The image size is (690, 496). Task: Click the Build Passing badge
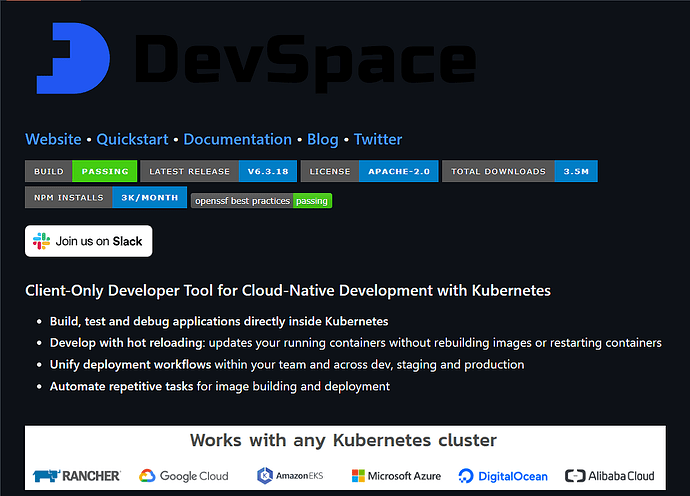coord(80,171)
